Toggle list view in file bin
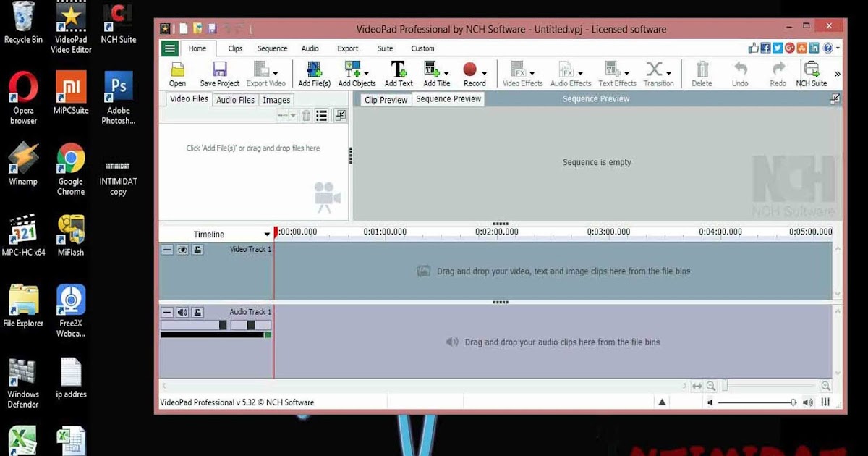 [x=322, y=115]
